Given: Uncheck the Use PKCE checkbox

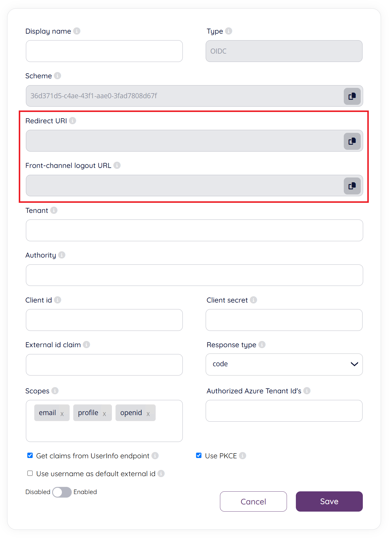Looking at the screenshot, I should tap(199, 455).
